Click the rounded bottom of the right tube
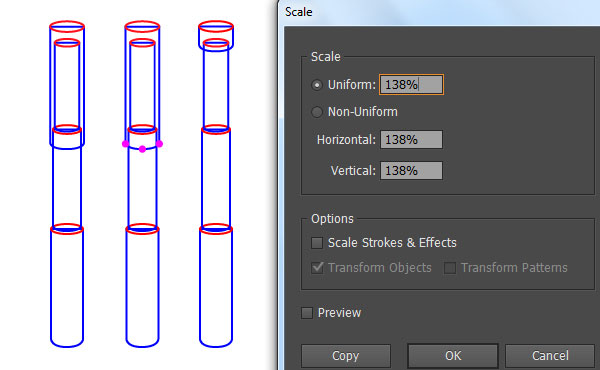This screenshot has height=370, width=600. (x=216, y=342)
